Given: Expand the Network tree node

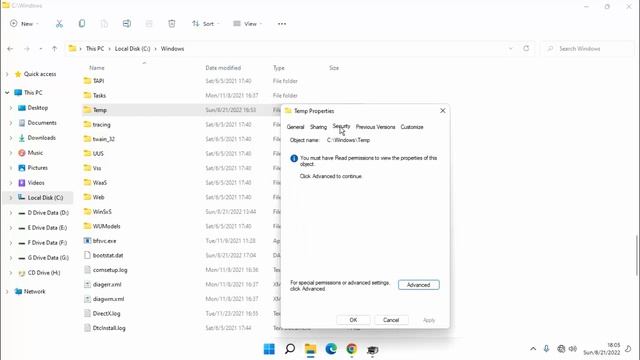Looking at the screenshot, I should pos(7,291).
